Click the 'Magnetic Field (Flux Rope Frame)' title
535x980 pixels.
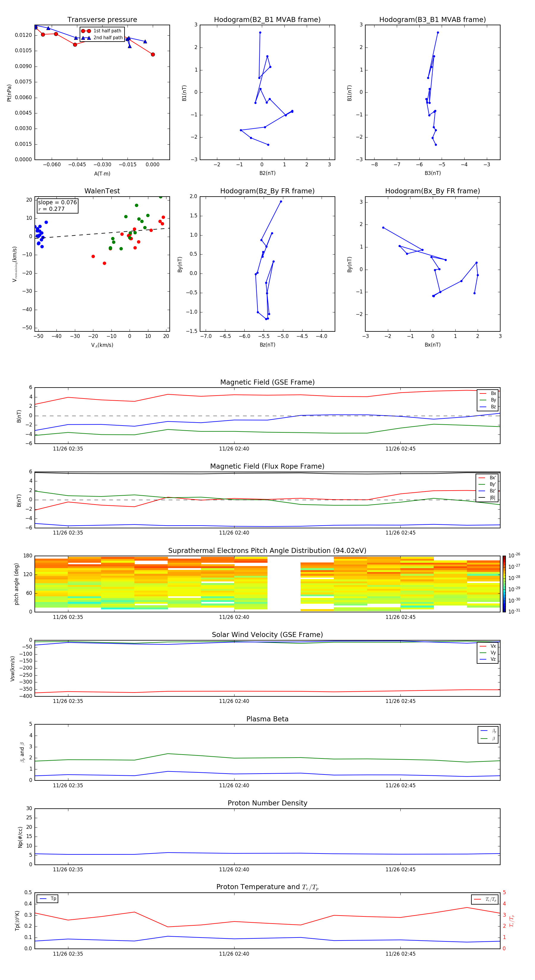267,467
